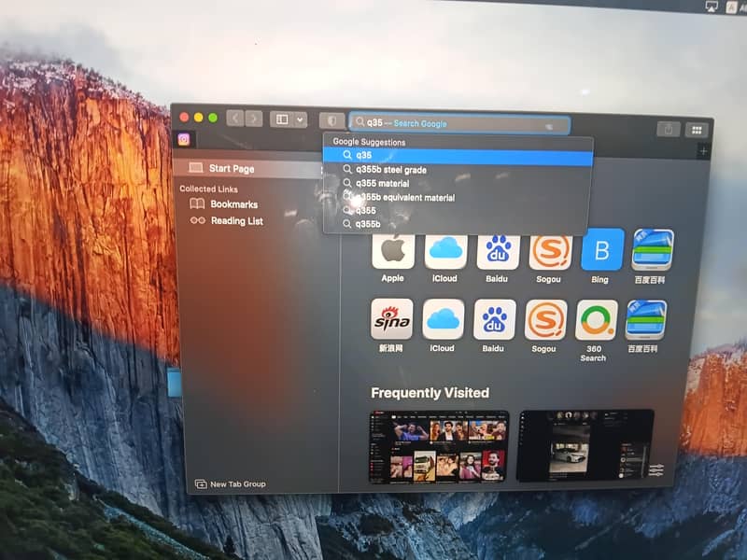The width and height of the screenshot is (747, 560).
Task: Open the Sina 新浪网 favorite
Action: [x=391, y=319]
